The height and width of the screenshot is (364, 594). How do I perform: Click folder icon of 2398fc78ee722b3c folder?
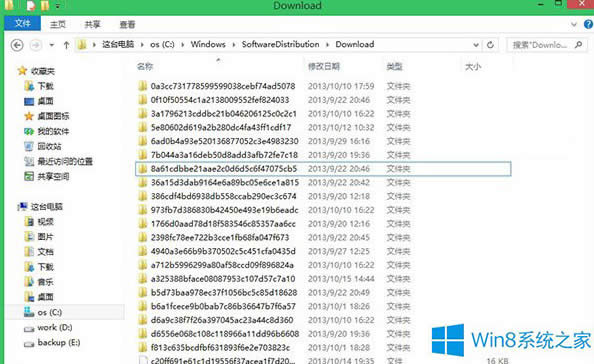click(142, 237)
